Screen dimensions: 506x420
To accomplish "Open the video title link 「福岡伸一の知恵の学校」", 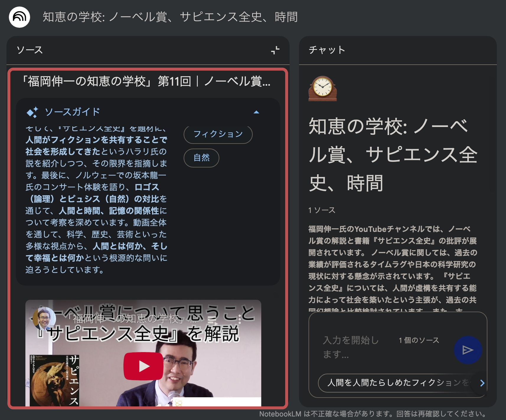I will [x=131, y=319].
